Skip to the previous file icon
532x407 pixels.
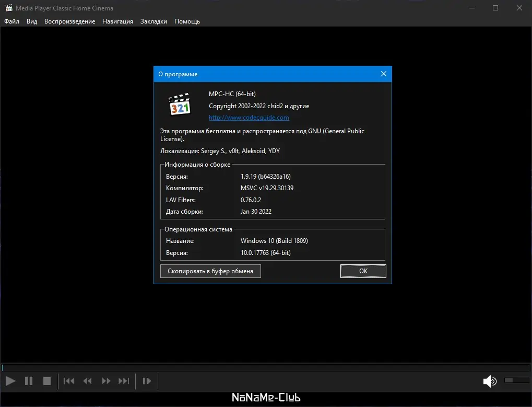[x=69, y=381]
